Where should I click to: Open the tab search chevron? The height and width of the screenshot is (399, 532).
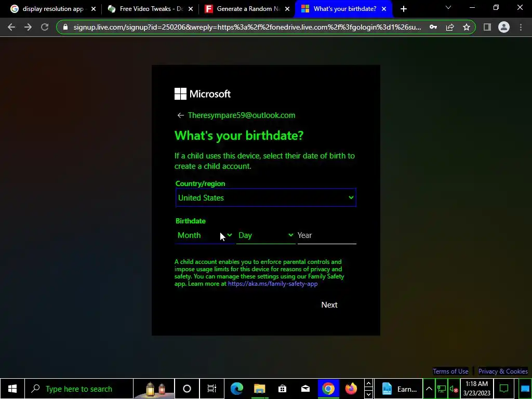(448, 7)
